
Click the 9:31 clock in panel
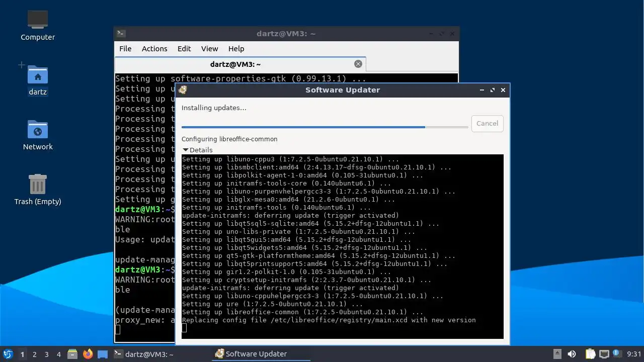634,354
